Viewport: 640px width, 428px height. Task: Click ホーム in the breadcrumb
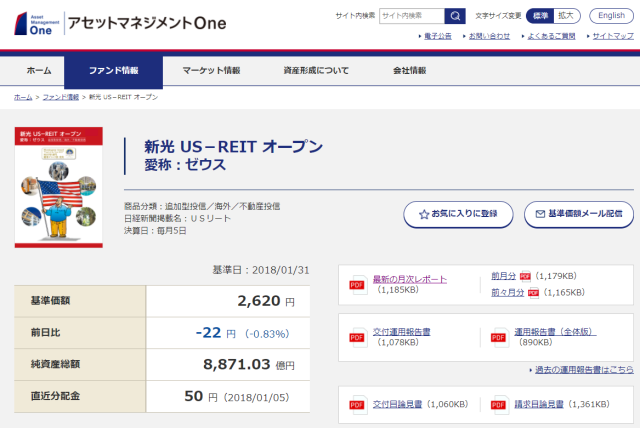23,97
